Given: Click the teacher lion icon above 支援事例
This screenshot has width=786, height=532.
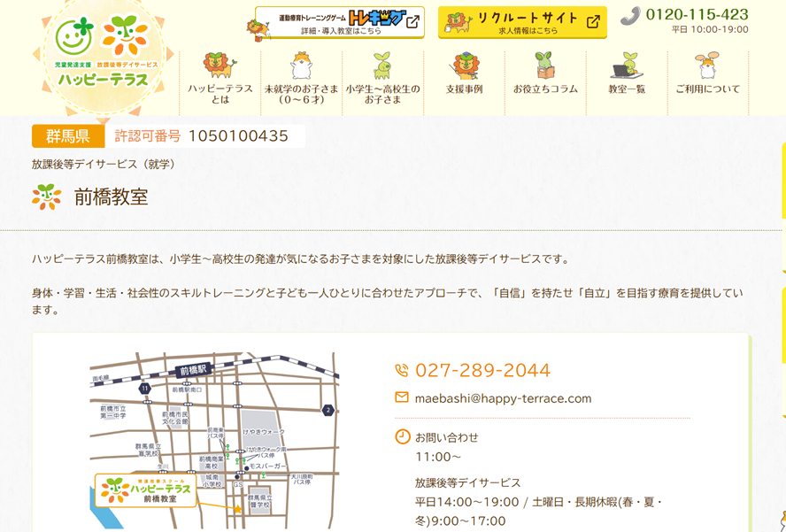Looking at the screenshot, I should pyautogui.click(x=464, y=66).
